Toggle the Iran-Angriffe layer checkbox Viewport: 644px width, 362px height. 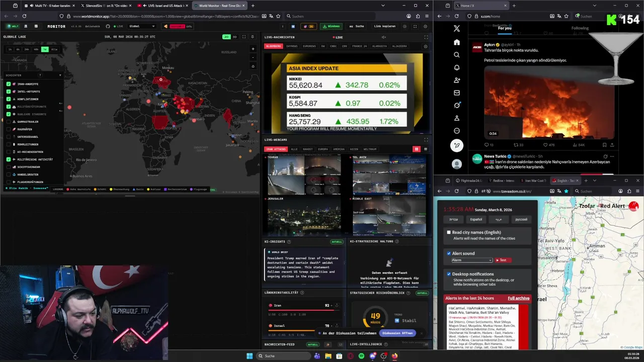click(9, 84)
